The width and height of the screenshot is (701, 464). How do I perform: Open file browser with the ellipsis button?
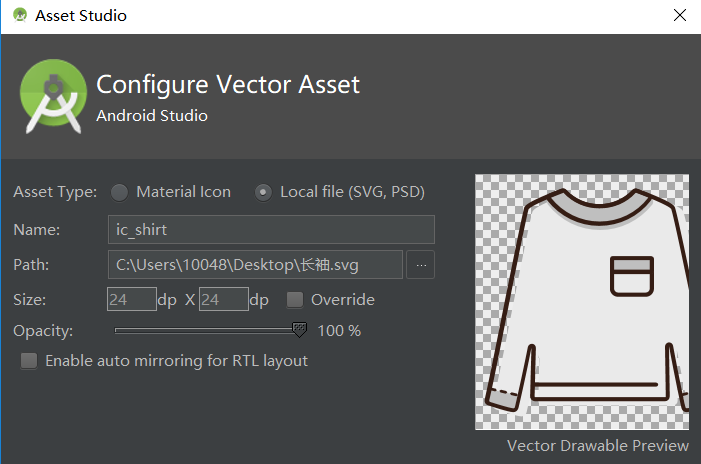[421, 265]
